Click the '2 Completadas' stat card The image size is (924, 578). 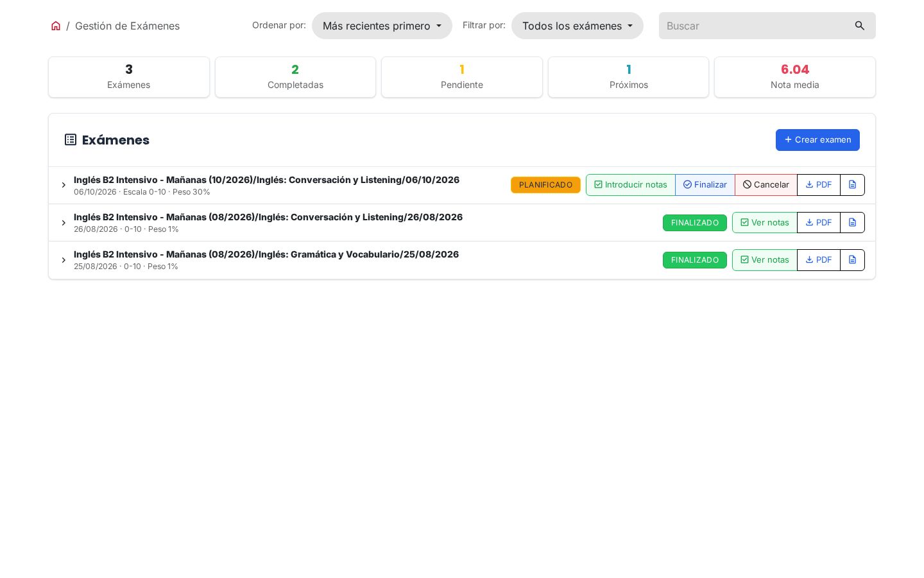point(295,77)
